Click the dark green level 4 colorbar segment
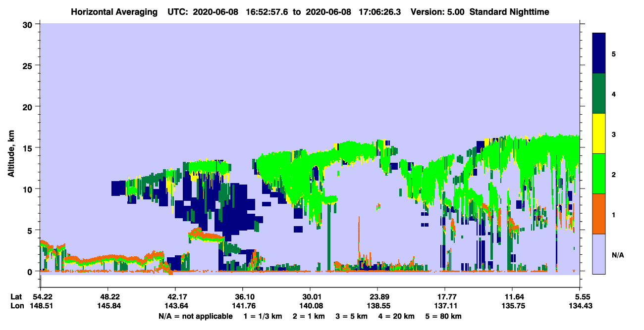The image size is (644, 330). [x=599, y=94]
